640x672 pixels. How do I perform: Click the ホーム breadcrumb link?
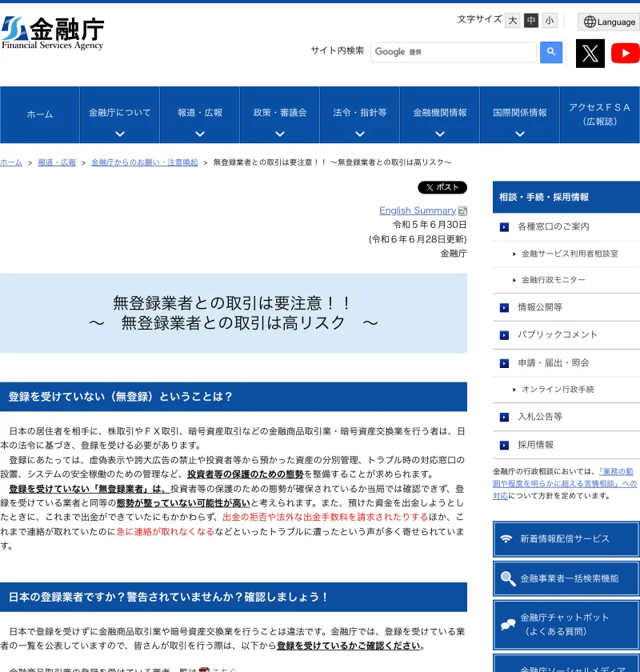(11, 162)
